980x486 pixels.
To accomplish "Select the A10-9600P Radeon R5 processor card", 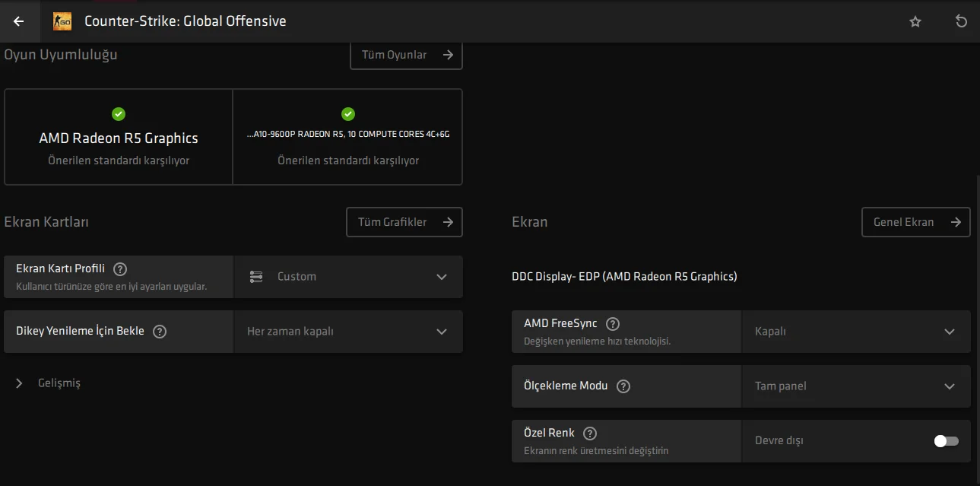I will 348,138.
